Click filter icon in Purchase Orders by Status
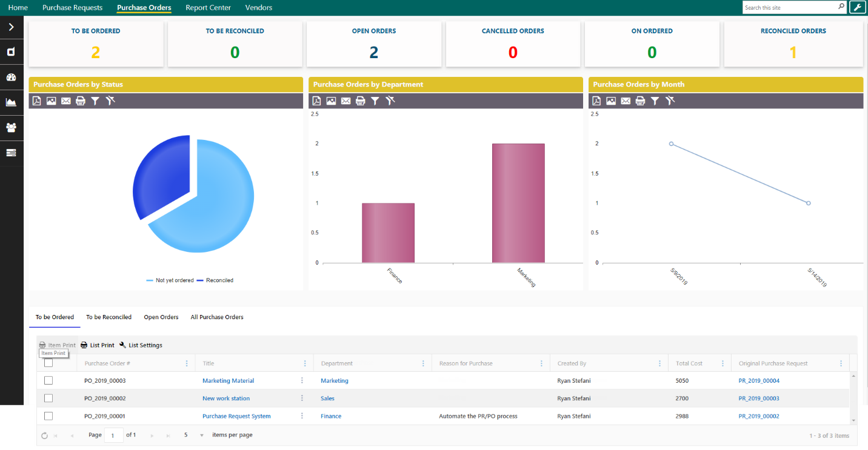868x450 pixels. 95,101
